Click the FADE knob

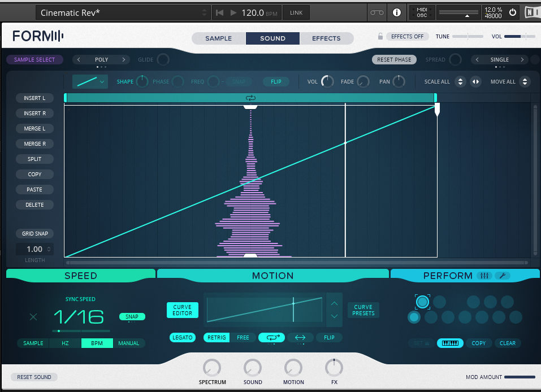pos(363,82)
